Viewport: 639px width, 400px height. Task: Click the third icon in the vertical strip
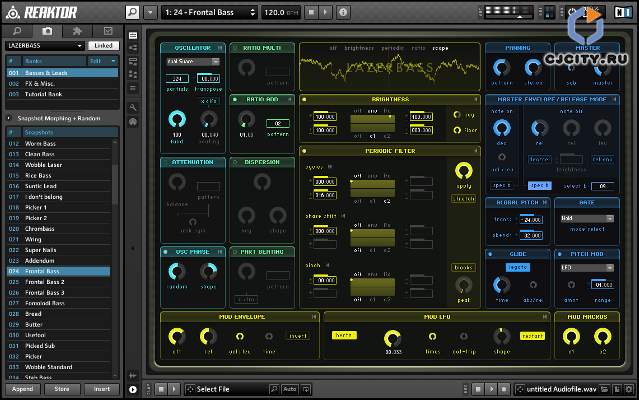(133, 62)
